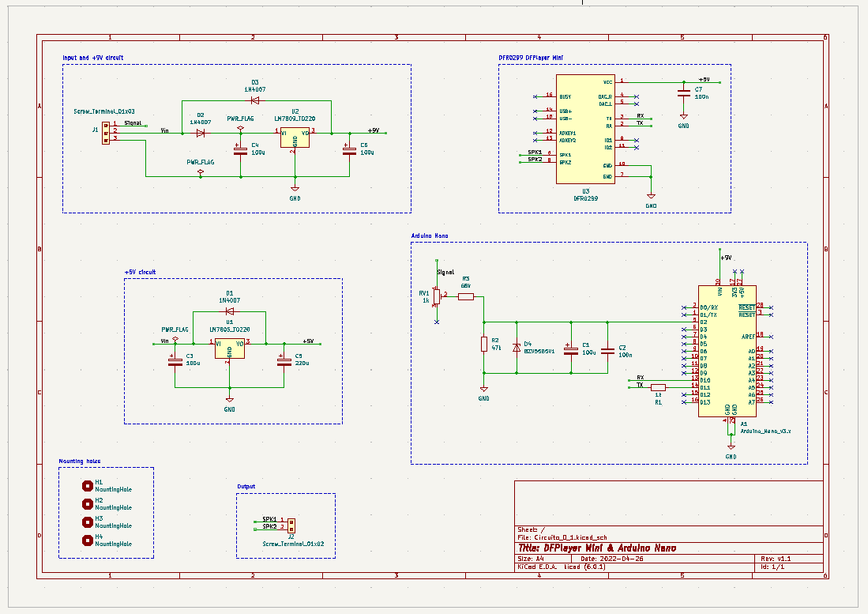This screenshot has height=614, width=868.
Task: Click the 'SPK1' label at J2
Action: click(x=269, y=519)
